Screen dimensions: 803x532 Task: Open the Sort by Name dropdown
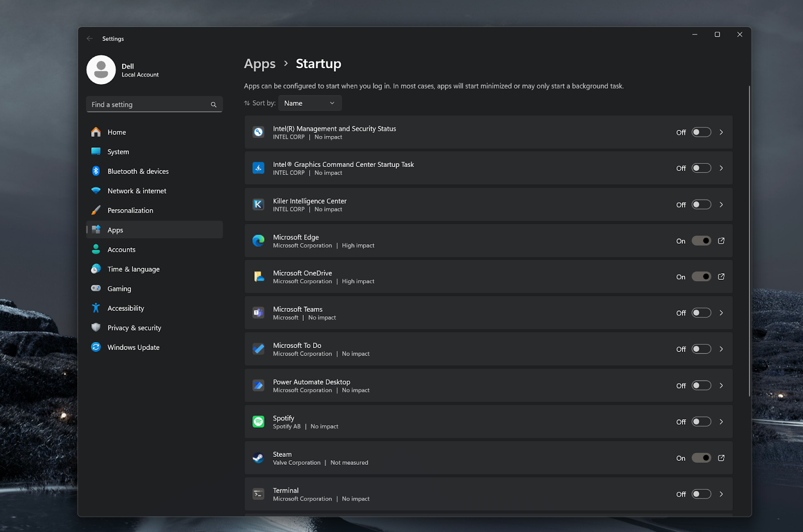click(x=310, y=103)
